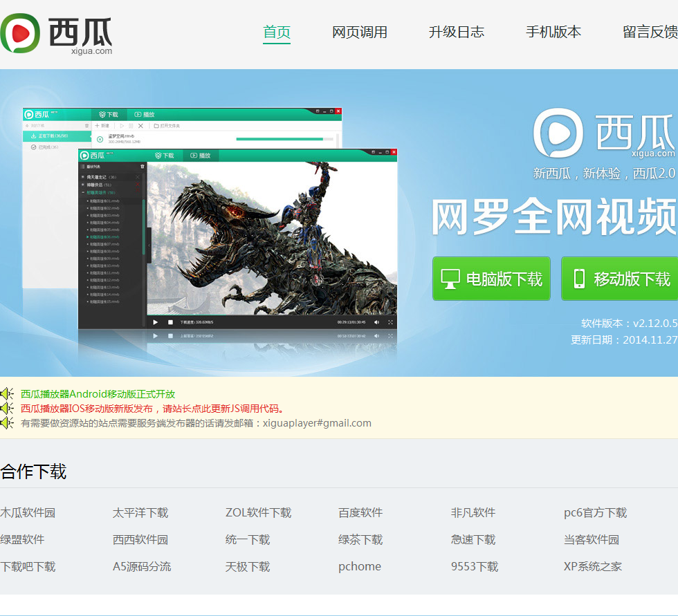Screen dimensions: 678x616
Task: Open the 首页 navigation tab
Action: pyautogui.click(x=277, y=32)
